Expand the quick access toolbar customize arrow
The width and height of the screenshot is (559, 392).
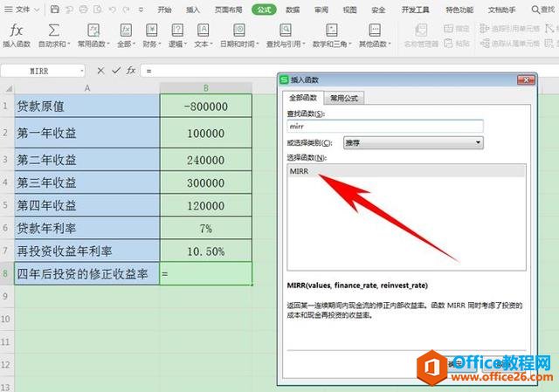coord(141,10)
